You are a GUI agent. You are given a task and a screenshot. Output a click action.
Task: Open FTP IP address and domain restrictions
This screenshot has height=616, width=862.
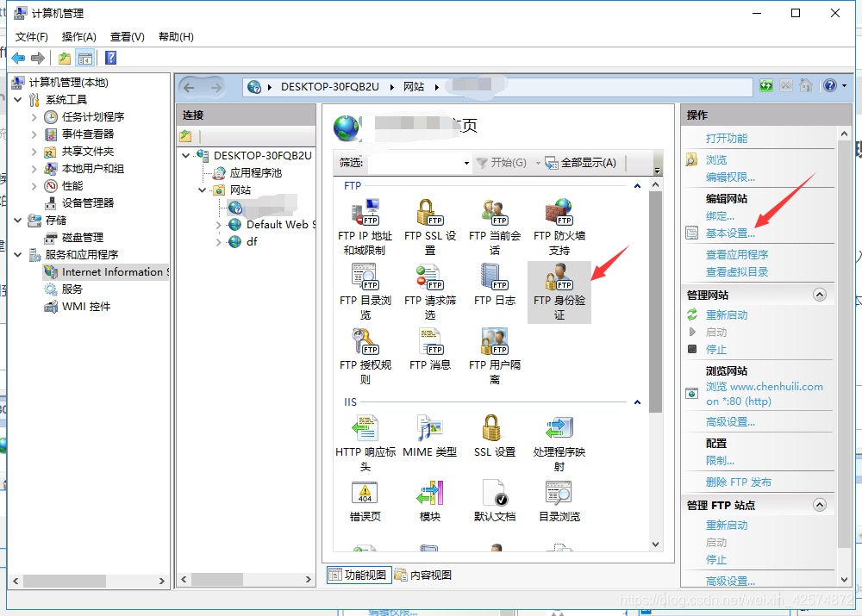pyautogui.click(x=365, y=227)
